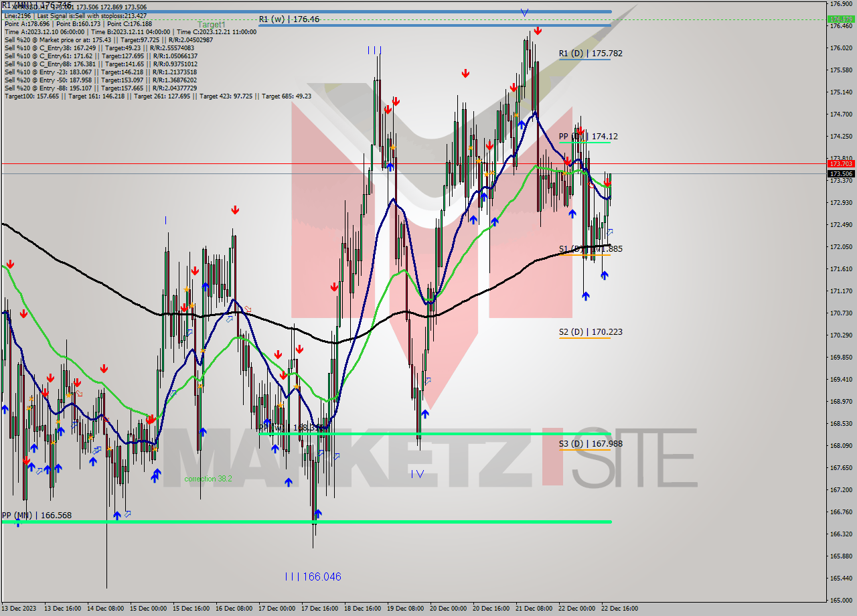Image resolution: width=857 pixels, height=616 pixels.
Task: Click the 168.970 price axis value
Action: click(841, 401)
